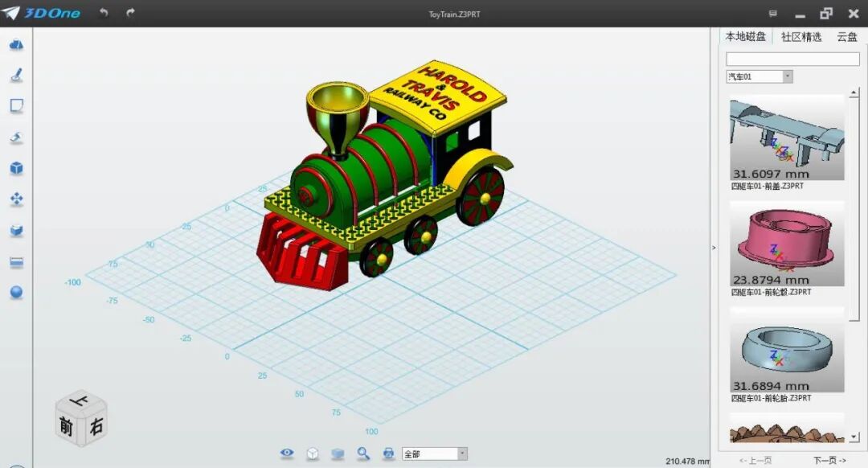Toggle view visibility eye icon
This screenshot has width=868, height=468.
287,453
